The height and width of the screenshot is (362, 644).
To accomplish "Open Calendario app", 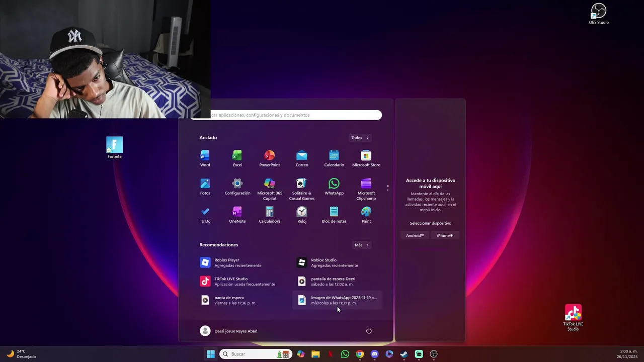I will [334, 158].
